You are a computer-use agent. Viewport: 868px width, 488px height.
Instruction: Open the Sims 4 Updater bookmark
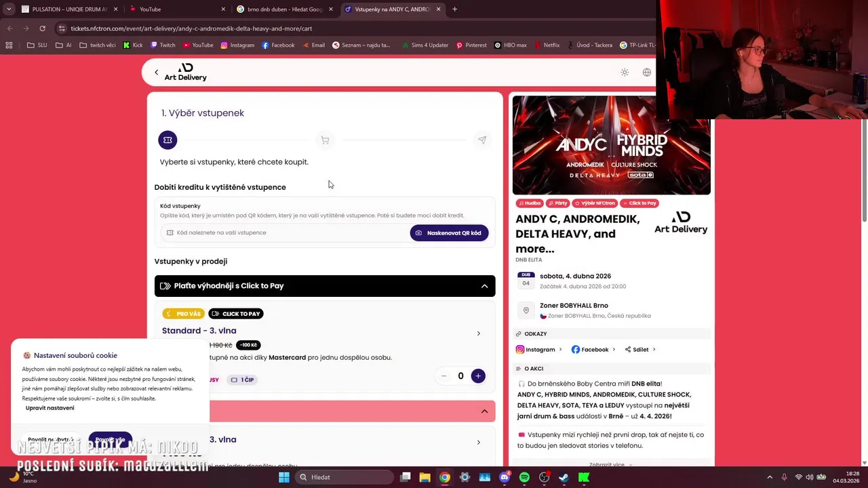click(425, 45)
